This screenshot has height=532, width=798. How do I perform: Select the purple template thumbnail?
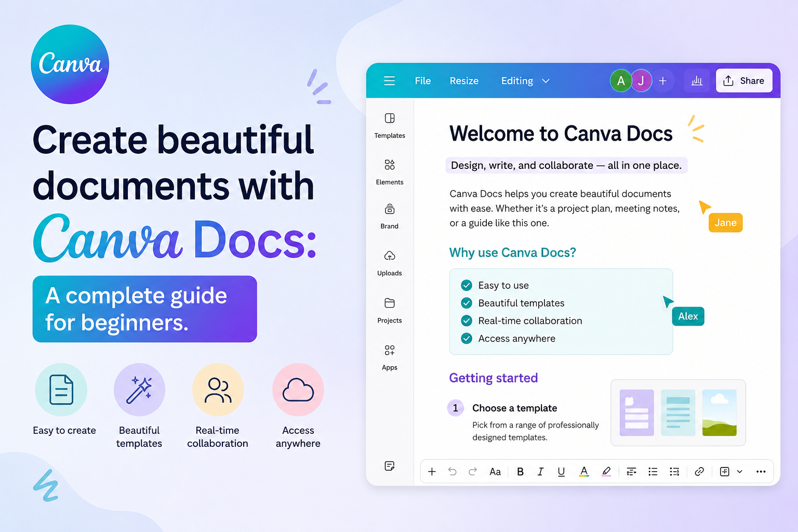637,413
